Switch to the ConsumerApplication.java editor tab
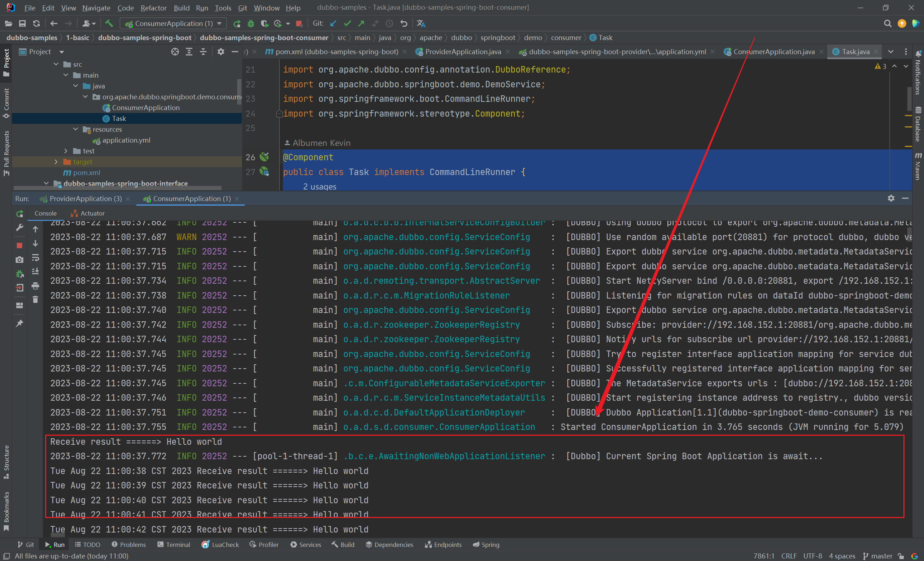Screen dimensions: 924x561 click(x=773, y=52)
